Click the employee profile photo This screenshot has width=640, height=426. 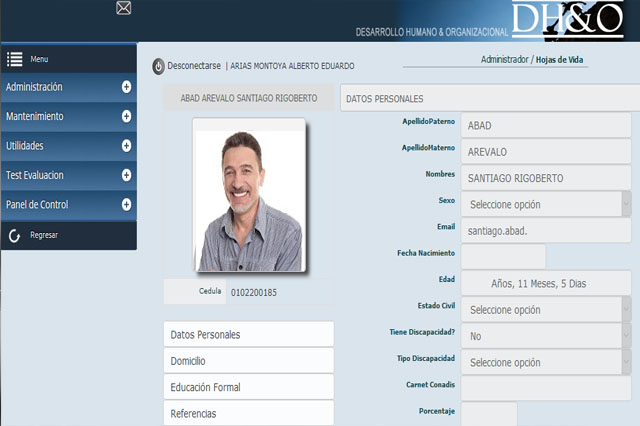pos(248,200)
